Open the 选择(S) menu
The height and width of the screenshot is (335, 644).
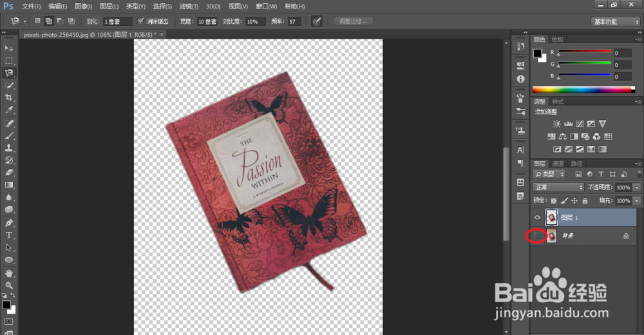162,6
